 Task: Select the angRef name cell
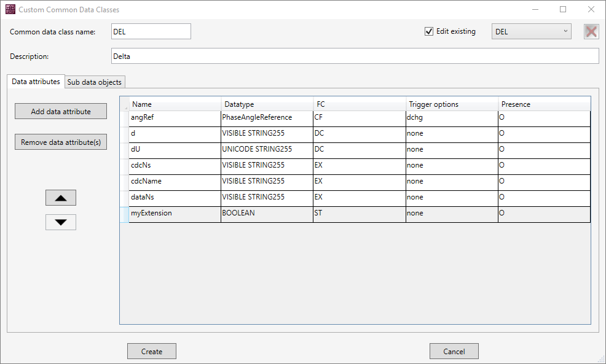175,118
